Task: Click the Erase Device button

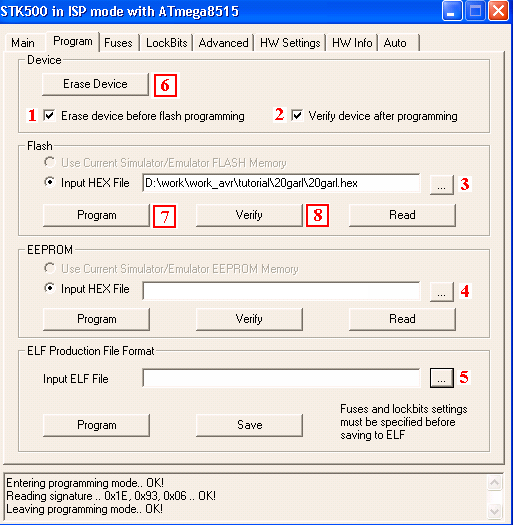Action: tap(95, 84)
